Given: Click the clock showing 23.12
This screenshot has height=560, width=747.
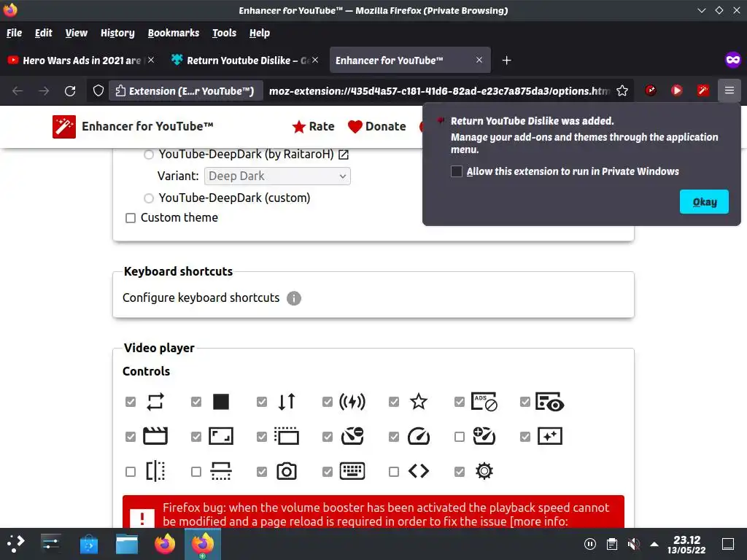Looking at the screenshot, I should [x=686, y=545].
